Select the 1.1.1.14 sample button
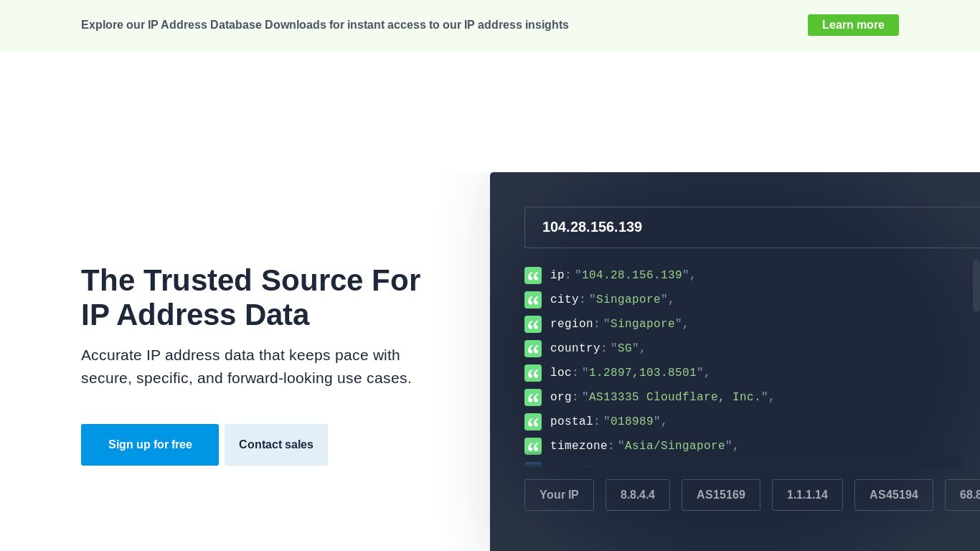The height and width of the screenshot is (551, 980). [807, 495]
